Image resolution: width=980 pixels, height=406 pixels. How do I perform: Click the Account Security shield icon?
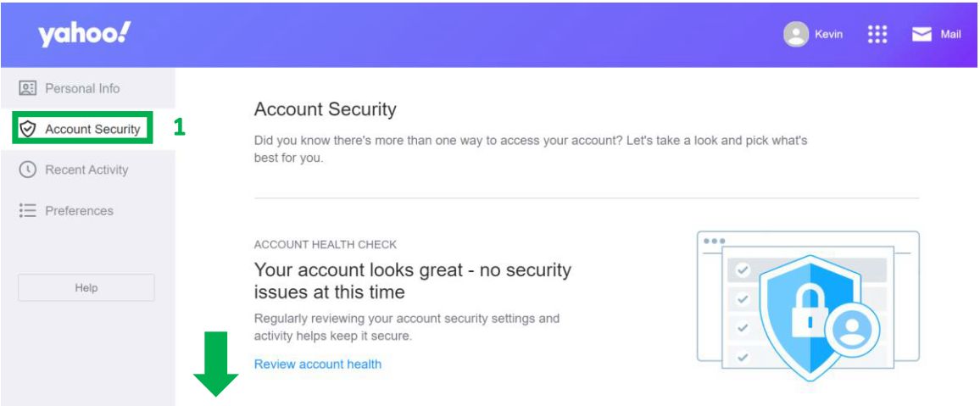tap(27, 130)
